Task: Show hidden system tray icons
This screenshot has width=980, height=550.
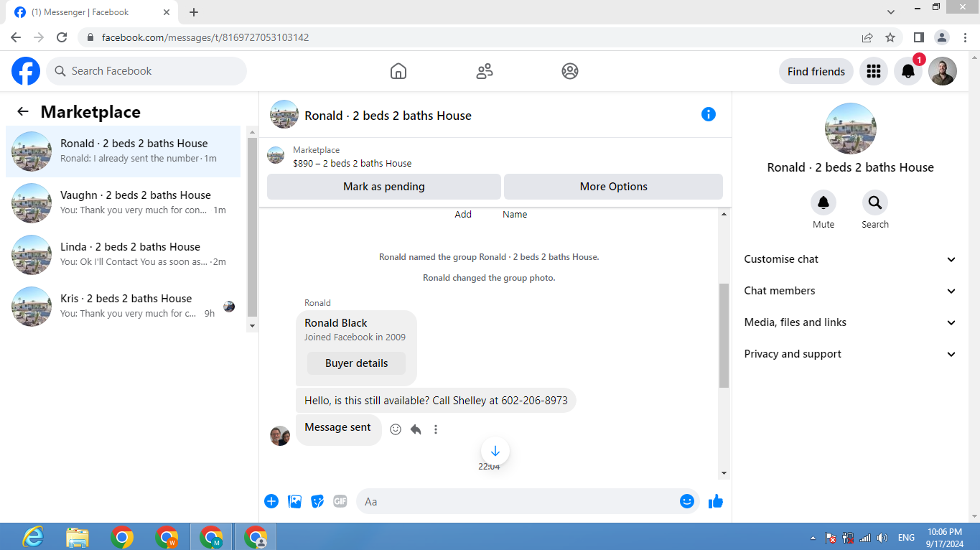Action: click(813, 538)
